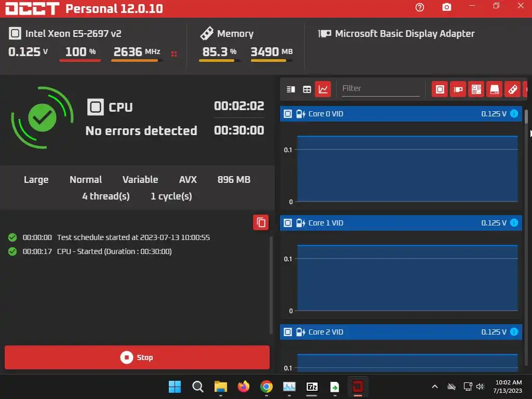Click the Intel Xeon E5-2697 v2 label
Image resolution: width=532 pixels, height=399 pixels.
[73, 34]
